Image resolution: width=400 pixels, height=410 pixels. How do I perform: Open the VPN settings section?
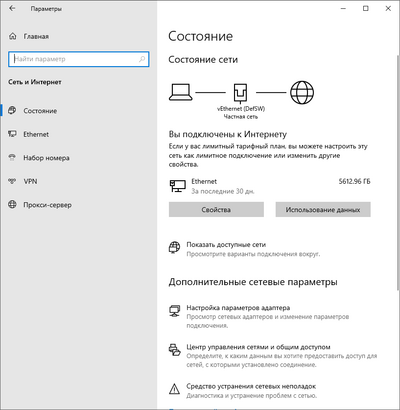[30, 181]
